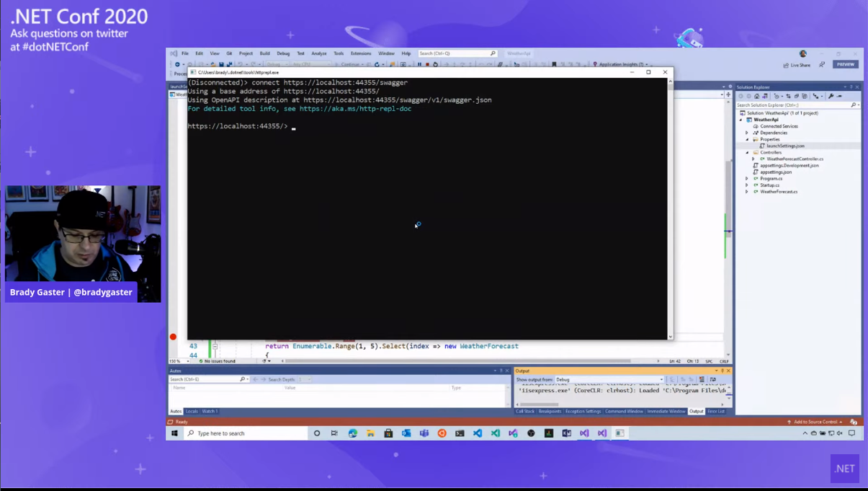Collapse the Controllers folder

click(x=747, y=152)
